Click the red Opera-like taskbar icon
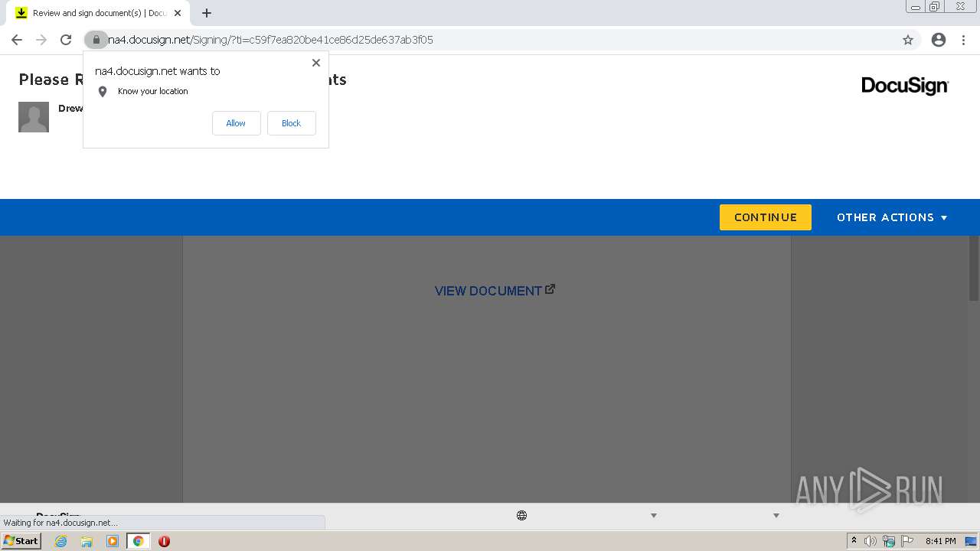This screenshot has height=551, width=980. pyautogui.click(x=164, y=541)
